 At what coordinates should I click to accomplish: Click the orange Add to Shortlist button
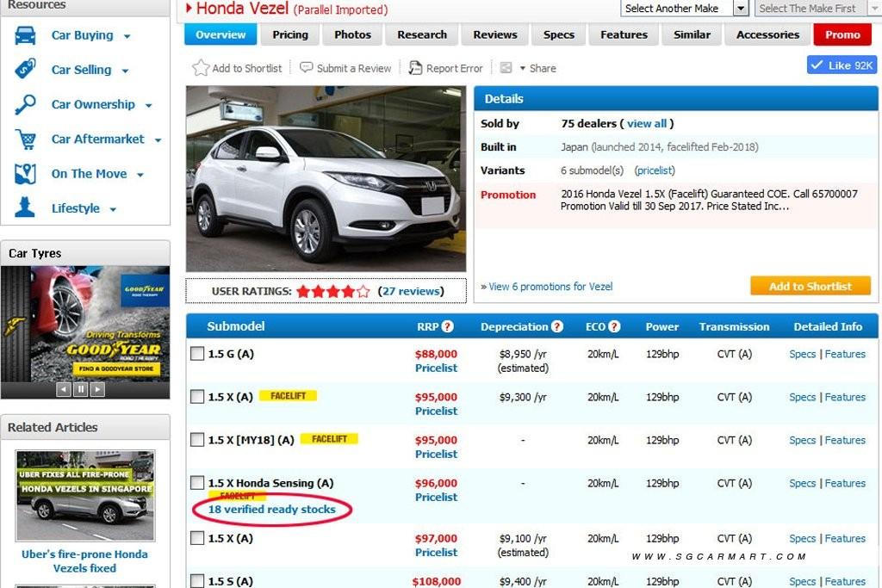pos(810,286)
